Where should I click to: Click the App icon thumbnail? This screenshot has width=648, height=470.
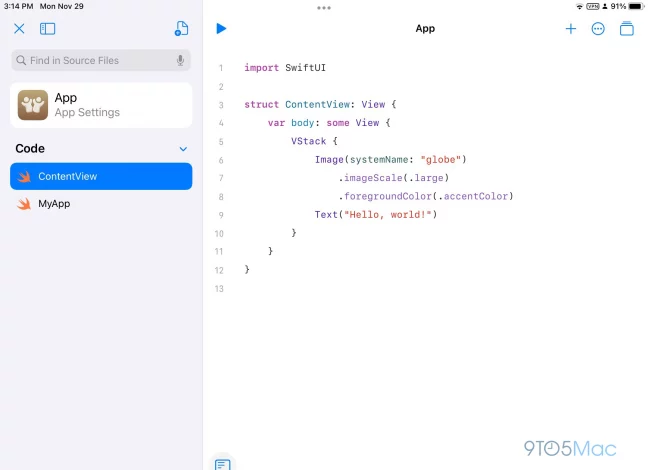[x=33, y=105]
